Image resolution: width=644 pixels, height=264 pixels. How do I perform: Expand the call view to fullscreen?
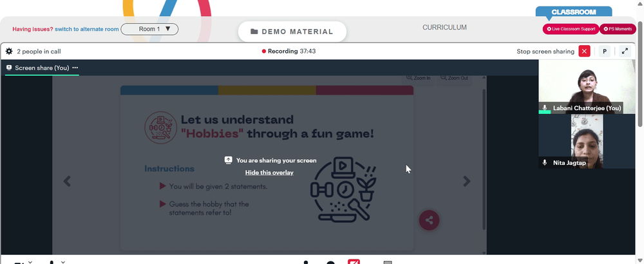click(625, 52)
